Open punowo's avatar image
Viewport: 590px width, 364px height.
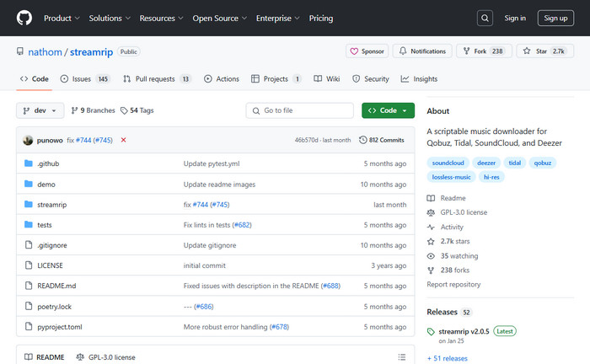coord(28,140)
